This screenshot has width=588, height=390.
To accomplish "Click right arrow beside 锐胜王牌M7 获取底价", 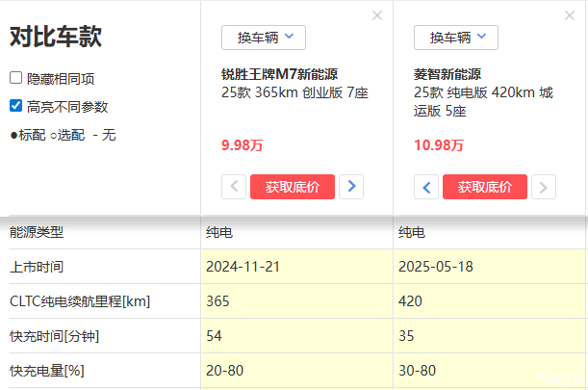I will [x=352, y=187].
